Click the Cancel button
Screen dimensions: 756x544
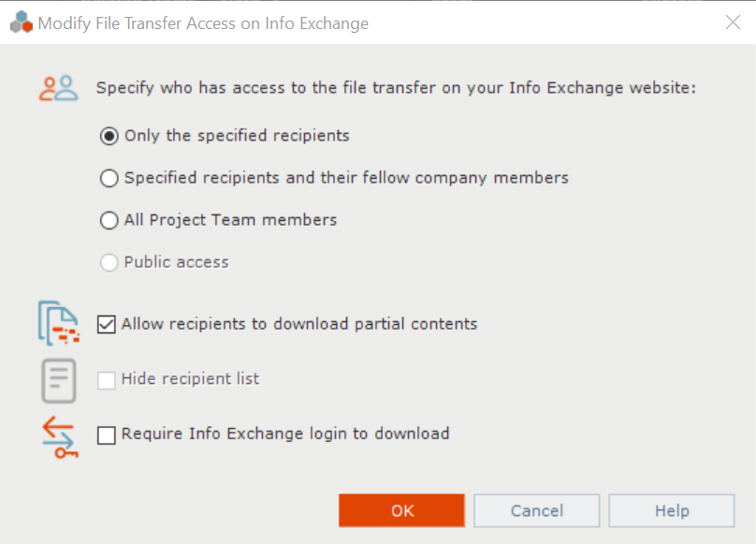point(537,510)
